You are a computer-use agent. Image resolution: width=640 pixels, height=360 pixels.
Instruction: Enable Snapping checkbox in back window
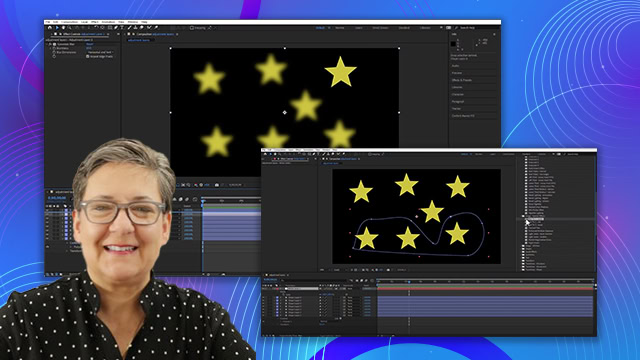(192, 28)
